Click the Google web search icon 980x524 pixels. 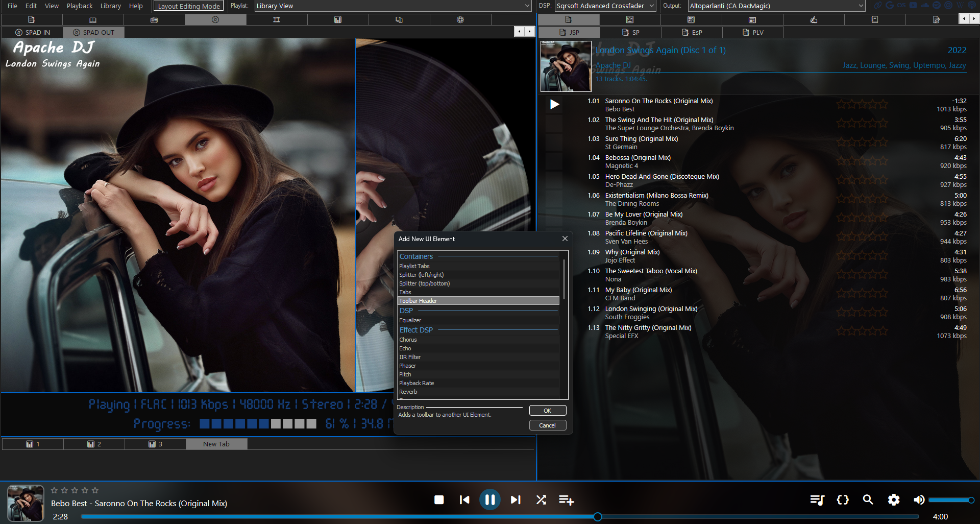point(890,6)
